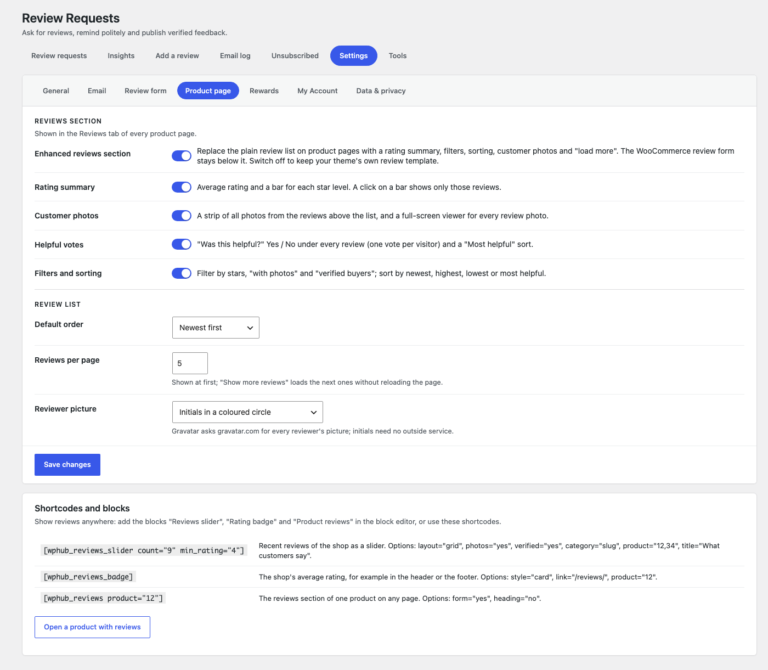
Task: Toggle the Customer photos switch
Action: click(x=181, y=215)
